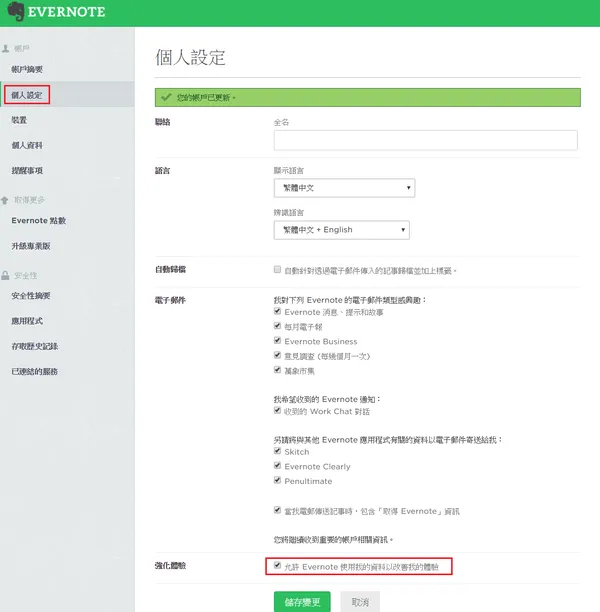
Task: Uncheck the Penultimate checkbox
Action: tap(277, 480)
